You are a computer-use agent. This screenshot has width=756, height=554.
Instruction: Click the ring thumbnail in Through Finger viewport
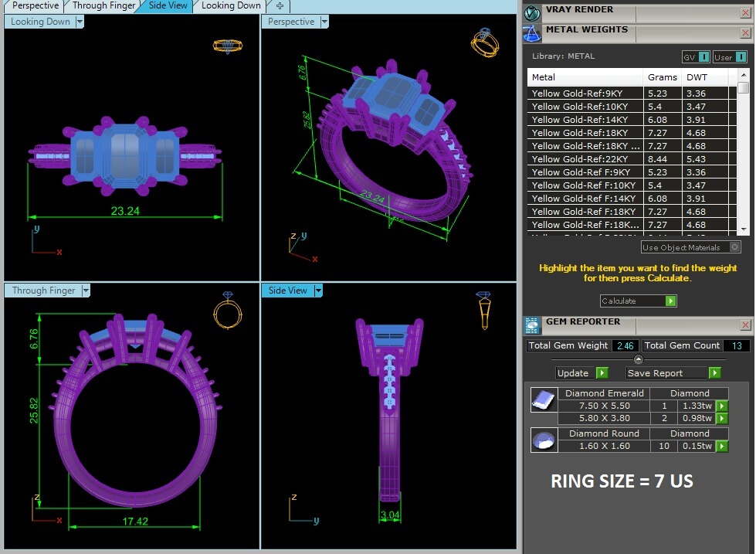(x=228, y=312)
